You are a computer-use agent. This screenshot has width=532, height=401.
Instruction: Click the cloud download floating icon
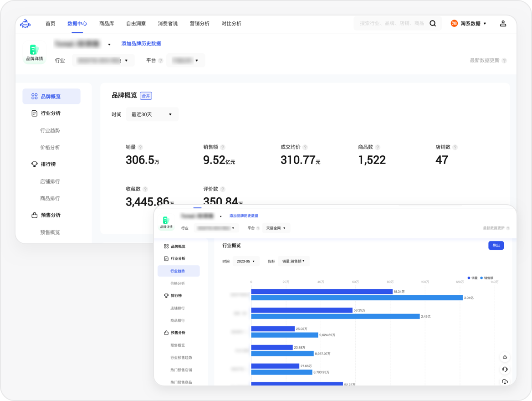(505, 381)
